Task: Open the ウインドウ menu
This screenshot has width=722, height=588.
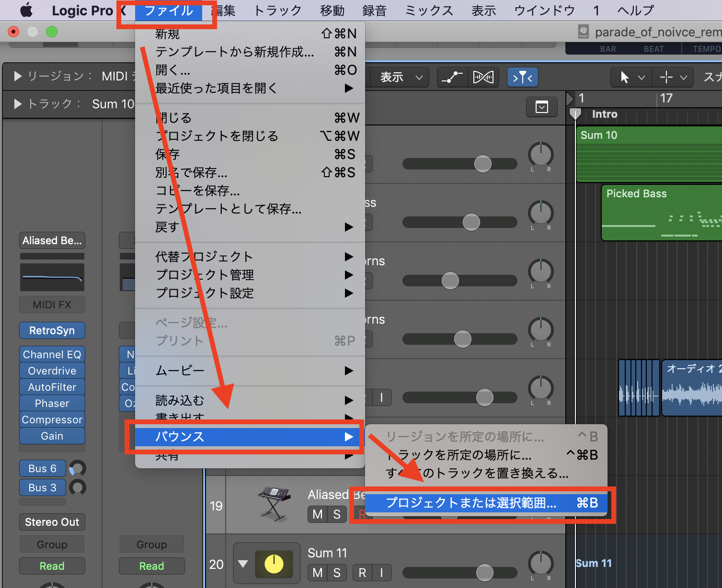Action: tap(544, 10)
